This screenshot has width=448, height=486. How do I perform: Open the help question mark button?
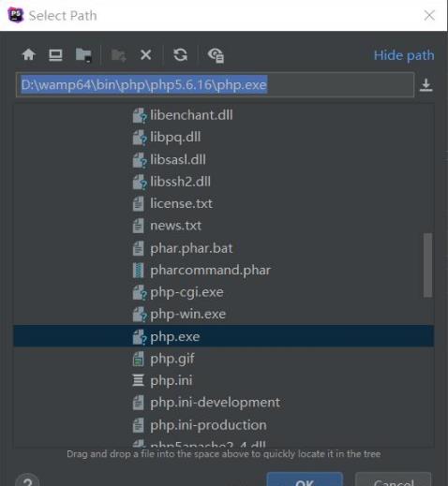(27, 481)
